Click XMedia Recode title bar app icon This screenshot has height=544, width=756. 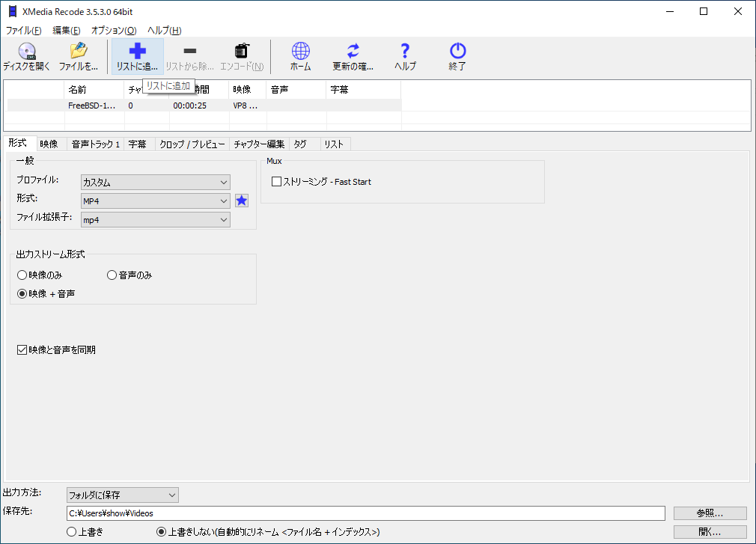(13, 11)
